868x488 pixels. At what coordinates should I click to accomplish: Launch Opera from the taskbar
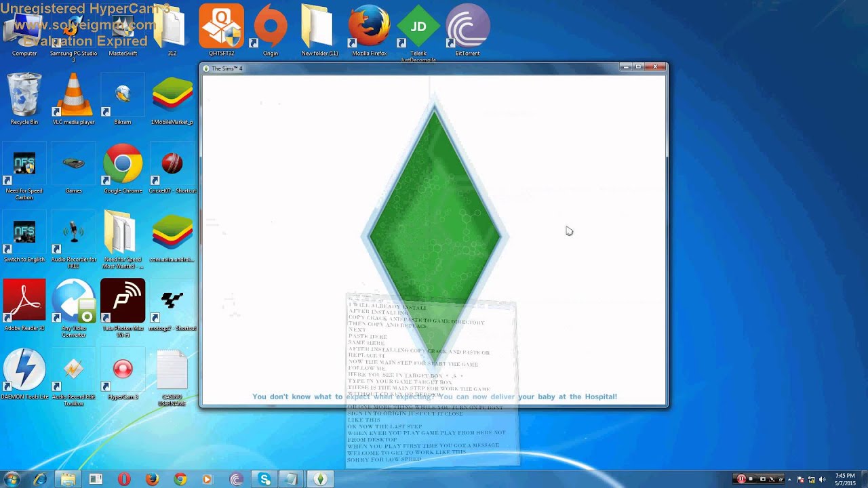[x=123, y=479]
